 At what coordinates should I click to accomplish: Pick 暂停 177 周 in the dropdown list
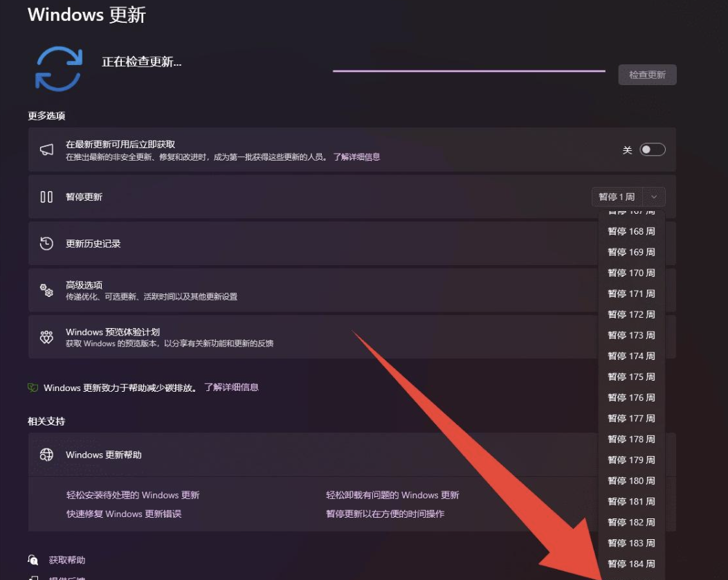(631, 418)
